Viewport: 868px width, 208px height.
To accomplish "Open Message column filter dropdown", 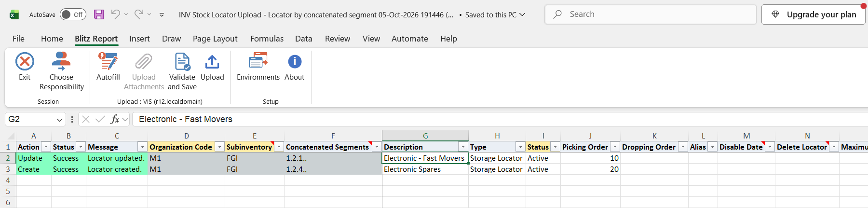I will click(142, 147).
